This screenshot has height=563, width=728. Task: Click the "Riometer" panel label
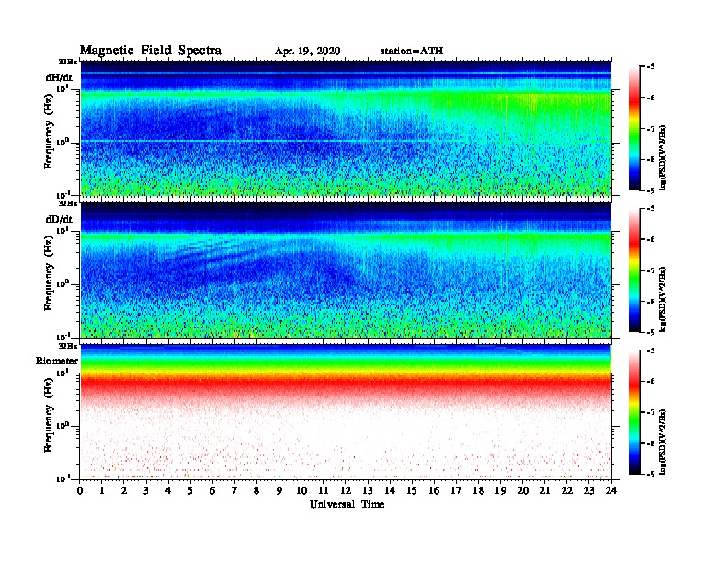click(57, 361)
